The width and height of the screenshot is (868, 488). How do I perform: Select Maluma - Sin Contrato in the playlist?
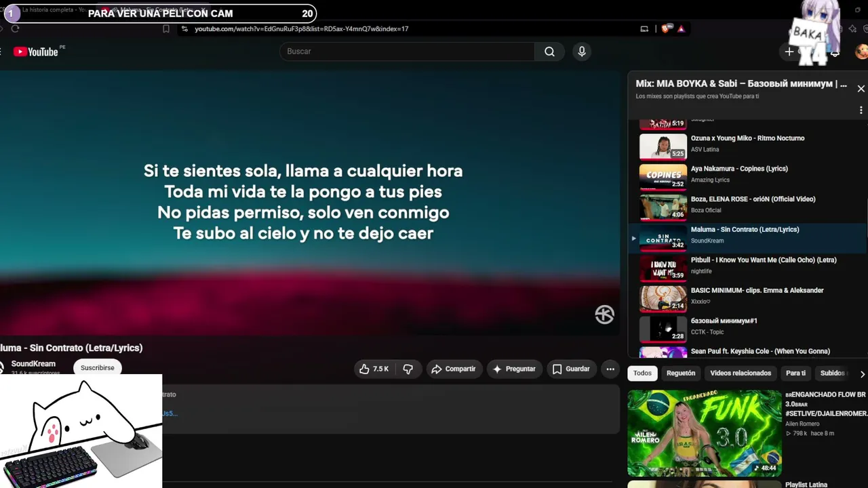coord(747,237)
